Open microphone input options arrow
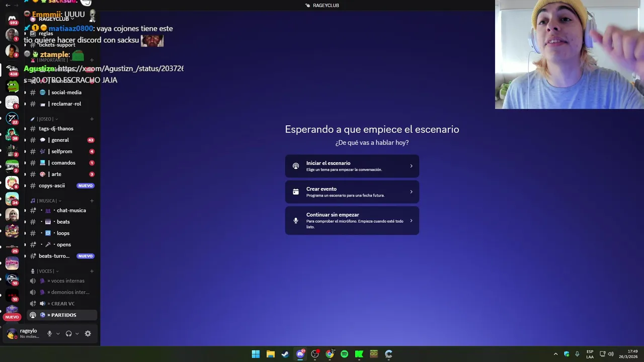Screen dimensions: 644x362 click(58, 333)
